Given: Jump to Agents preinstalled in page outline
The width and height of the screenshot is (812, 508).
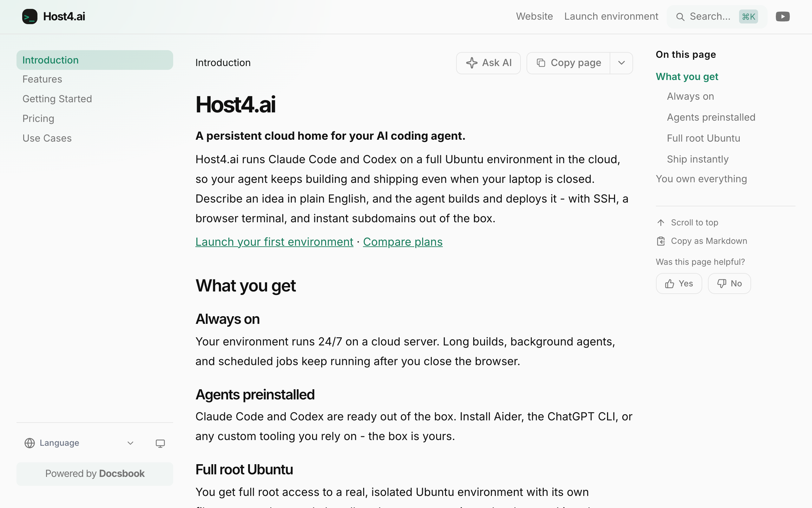Looking at the screenshot, I should pyautogui.click(x=711, y=117).
